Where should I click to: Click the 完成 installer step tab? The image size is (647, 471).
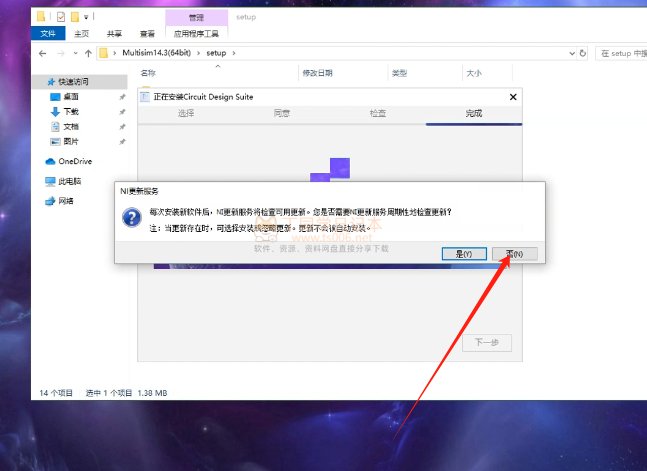pos(474,113)
